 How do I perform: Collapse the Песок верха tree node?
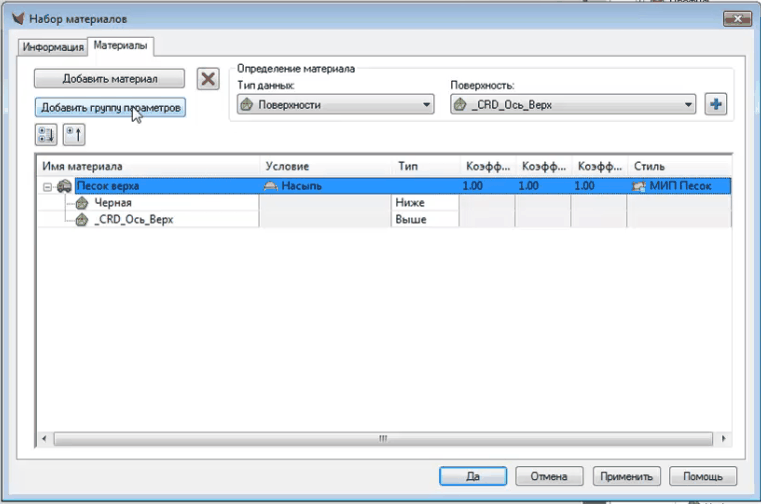click(x=46, y=186)
